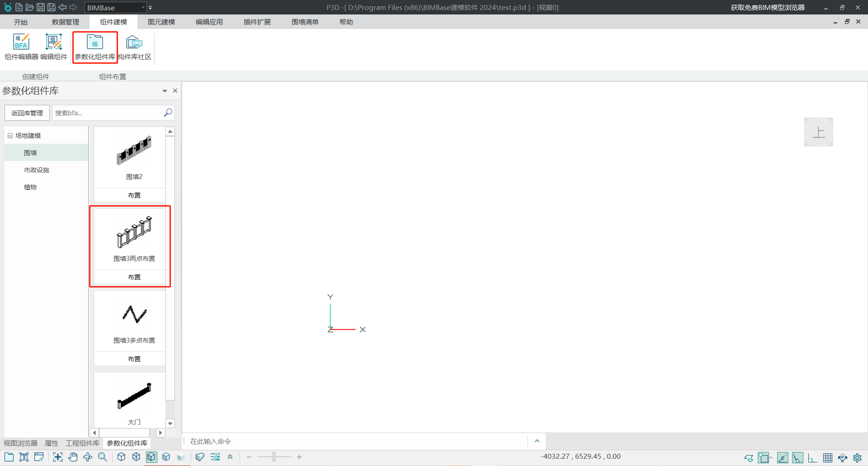
Task: Click the search magnifier in library panel
Action: (168, 113)
